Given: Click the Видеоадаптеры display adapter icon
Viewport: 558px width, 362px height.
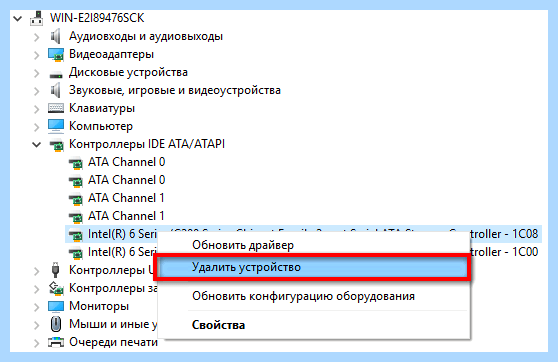Looking at the screenshot, I should (x=56, y=54).
